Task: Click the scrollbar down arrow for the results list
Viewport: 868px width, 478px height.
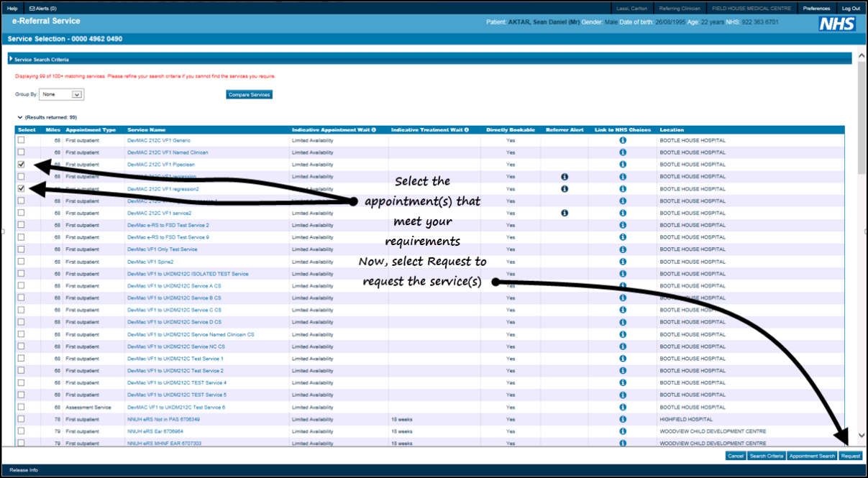Action: click(862, 435)
